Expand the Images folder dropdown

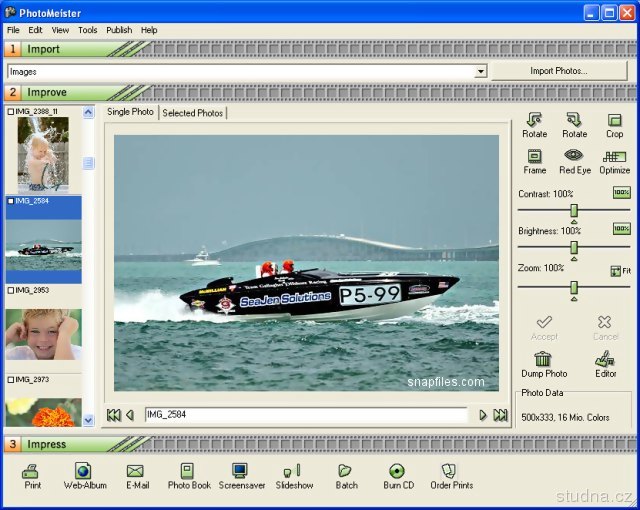[x=481, y=72]
